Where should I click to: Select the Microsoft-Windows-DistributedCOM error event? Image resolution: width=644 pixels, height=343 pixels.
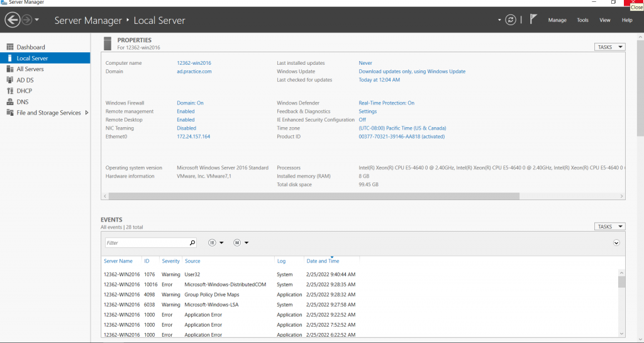tap(360, 284)
